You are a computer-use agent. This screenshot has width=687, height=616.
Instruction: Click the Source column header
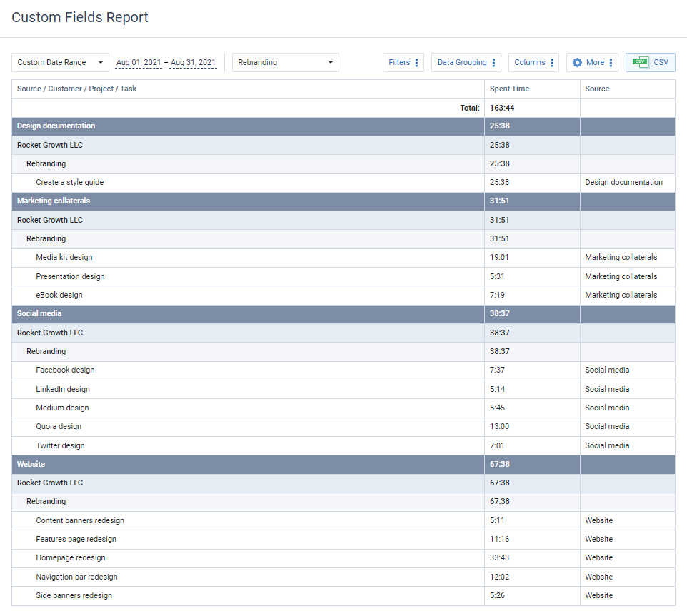click(597, 89)
